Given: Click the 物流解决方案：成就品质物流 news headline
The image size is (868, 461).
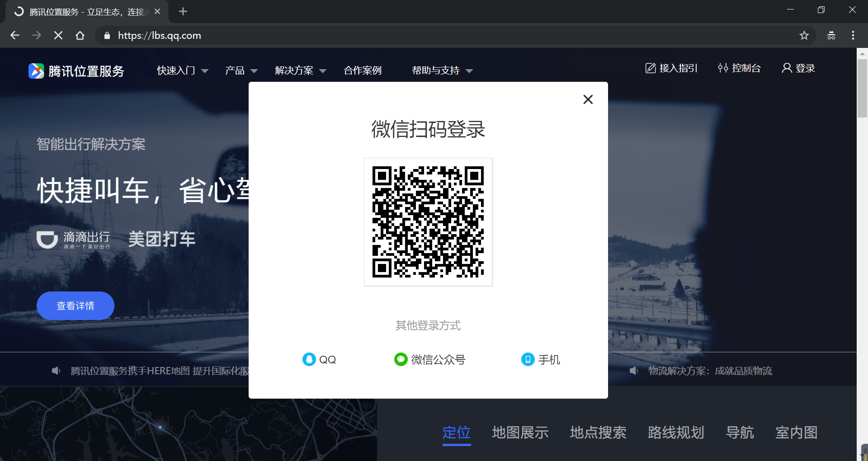Looking at the screenshot, I should pos(710,371).
